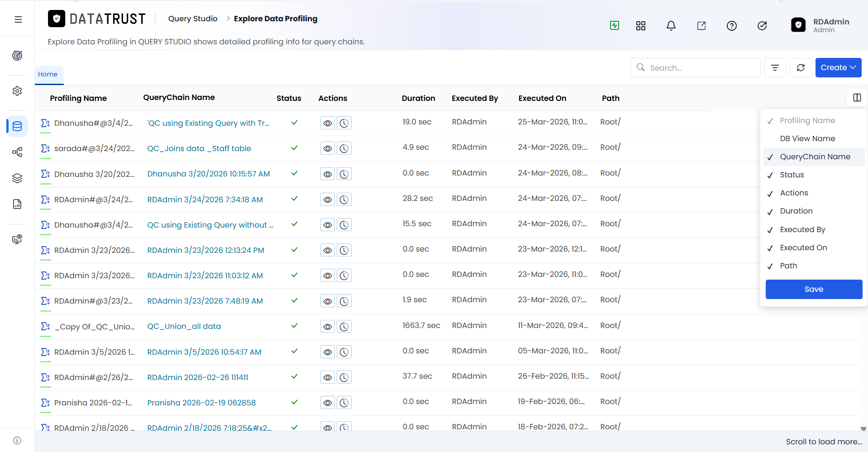Open the report chart icon in sidebar
This screenshot has height=452, width=868.
[17, 204]
